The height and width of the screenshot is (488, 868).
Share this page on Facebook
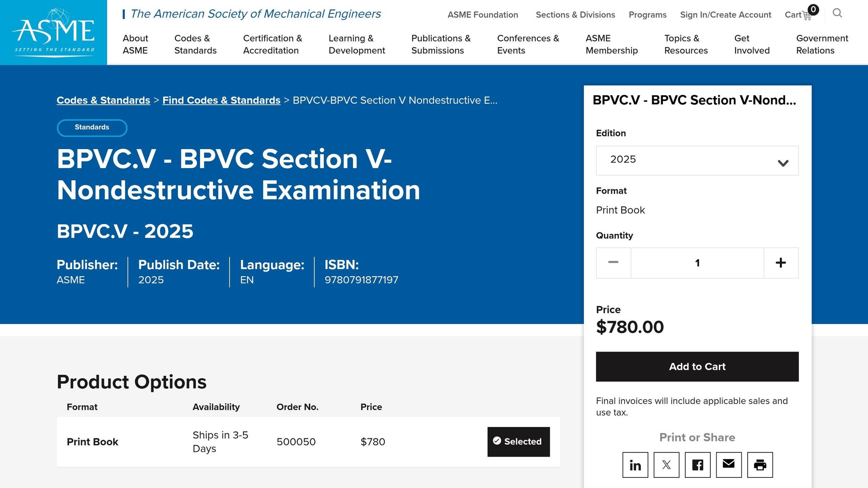698,465
